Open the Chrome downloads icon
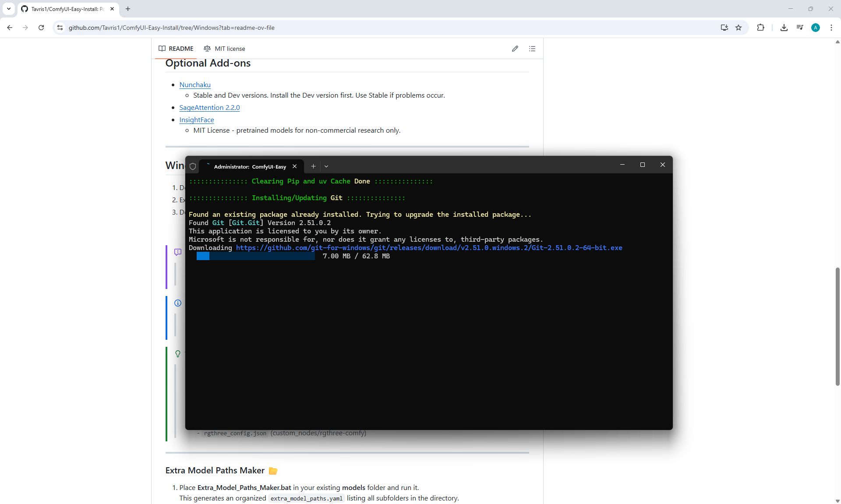The width and height of the screenshot is (841, 504). click(784, 28)
